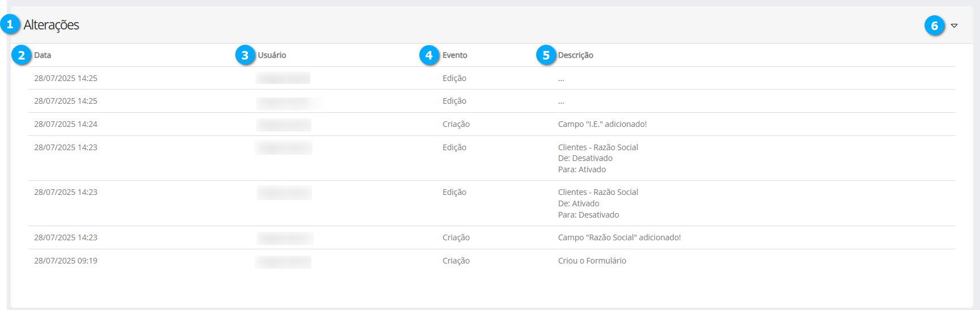Click numbered badge 5 beside Descrição
980x310 pixels.
(x=546, y=55)
